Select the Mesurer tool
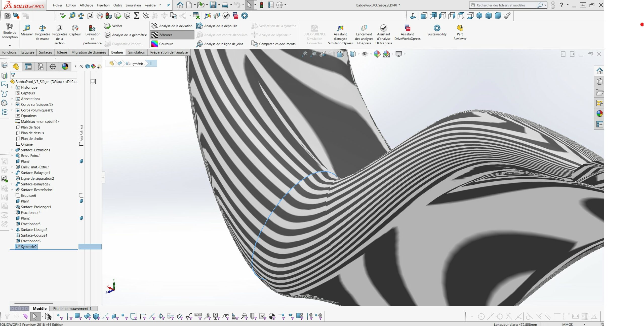The image size is (644, 326). pos(27,31)
